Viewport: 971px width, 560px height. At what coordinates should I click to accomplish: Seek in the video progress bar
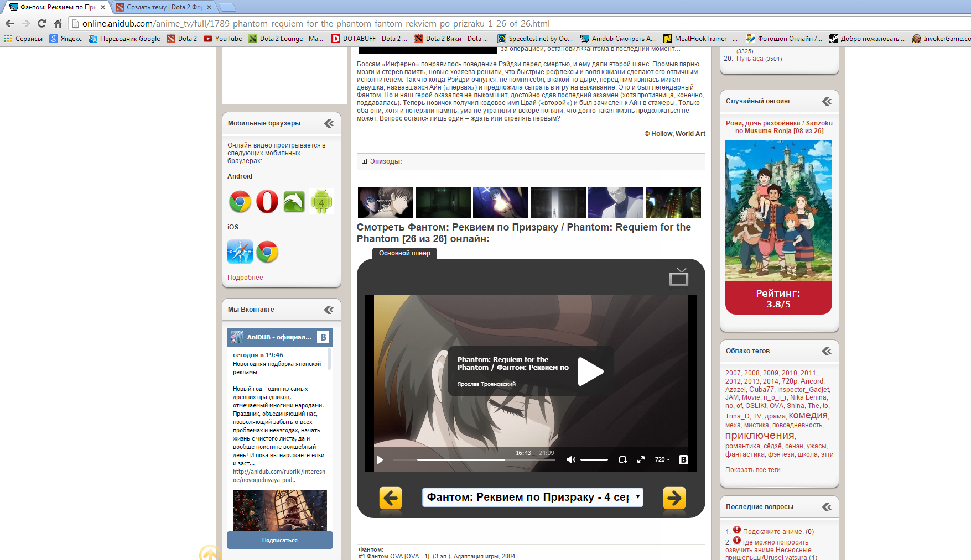pos(474,460)
